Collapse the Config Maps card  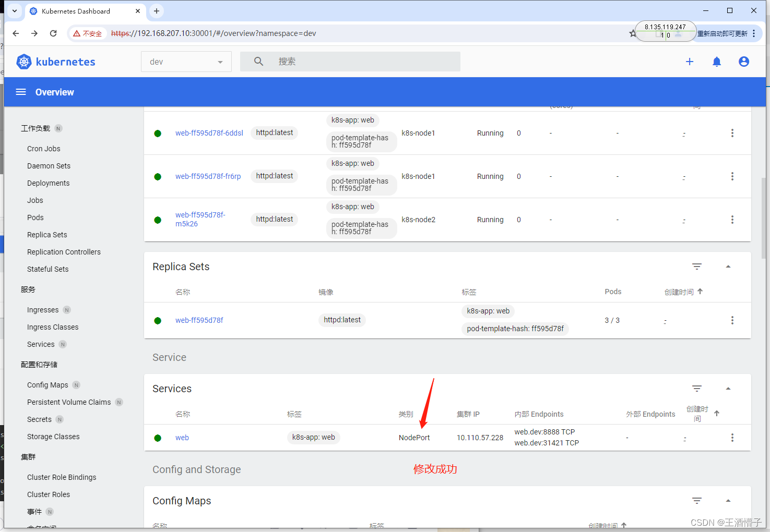click(728, 501)
